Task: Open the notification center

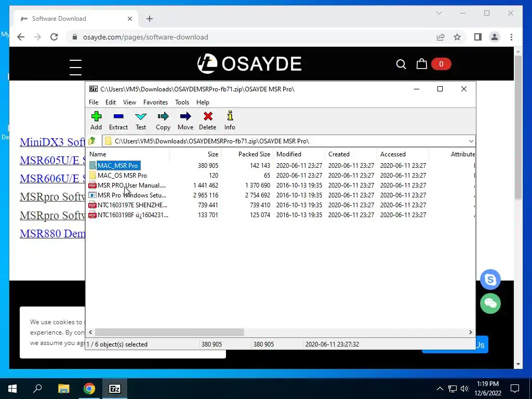Action: [515, 389]
